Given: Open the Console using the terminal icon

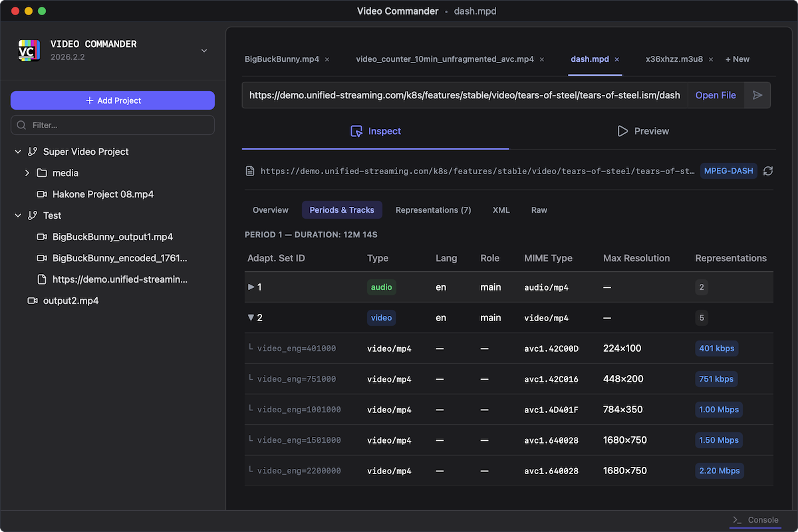Looking at the screenshot, I should pyautogui.click(x=737, y=520).
